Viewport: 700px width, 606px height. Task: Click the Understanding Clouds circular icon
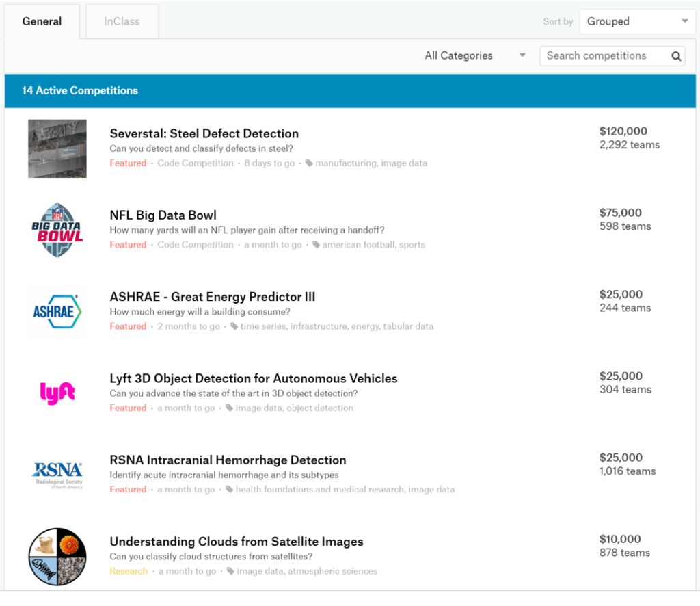[57, 557]
